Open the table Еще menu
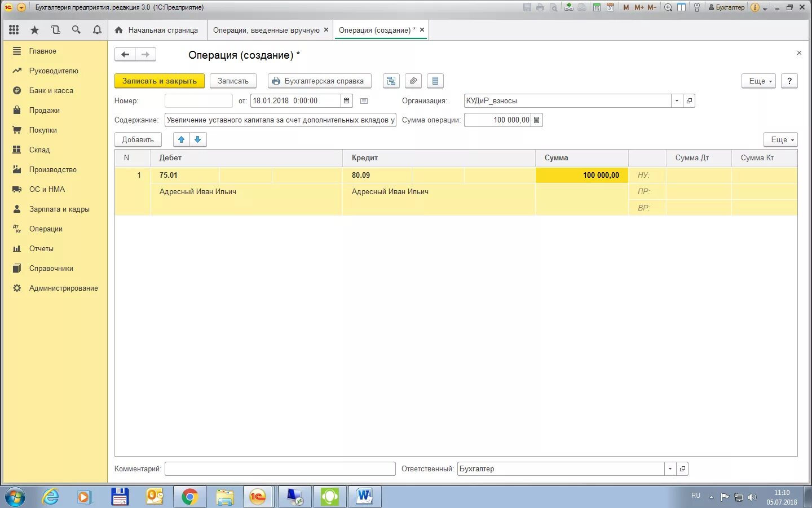 pyautogui.click(x=781, y=139)
